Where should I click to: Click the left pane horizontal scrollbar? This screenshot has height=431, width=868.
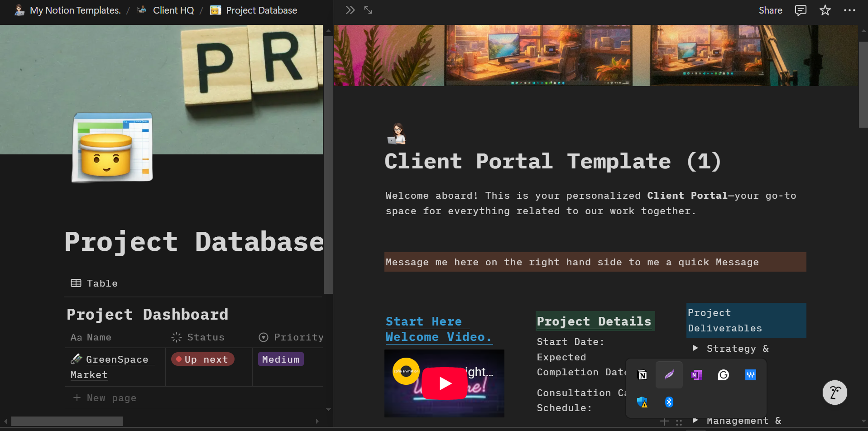click(67, 421)
